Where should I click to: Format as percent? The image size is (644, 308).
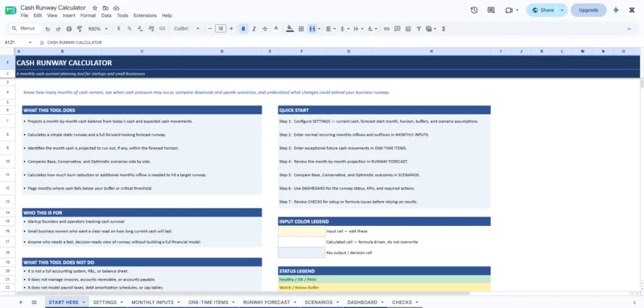[130, 29]
